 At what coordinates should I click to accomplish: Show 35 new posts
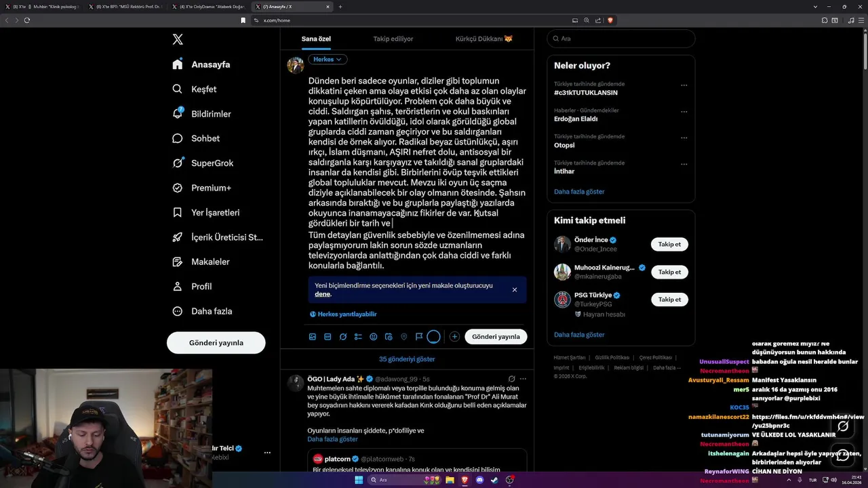(407, 359)
